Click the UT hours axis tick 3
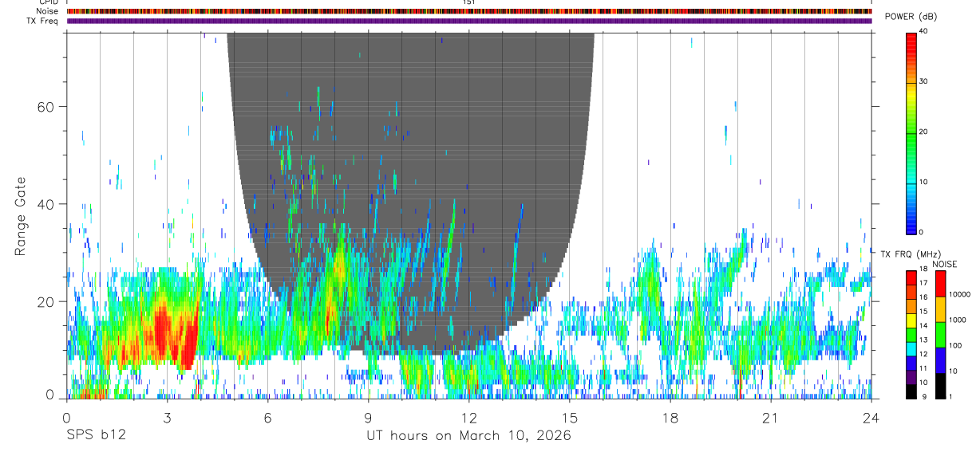This screenshot has height=452, width=980. (x=167, y=418)
